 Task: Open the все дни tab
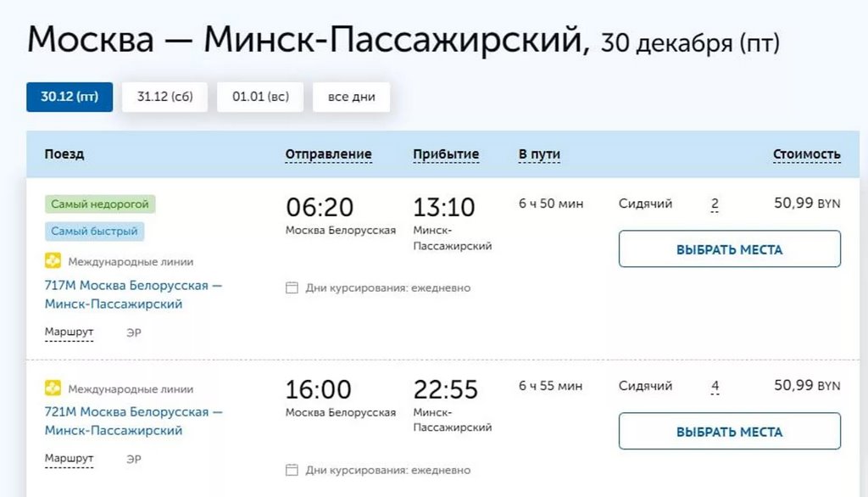click(x=351, y=97)
